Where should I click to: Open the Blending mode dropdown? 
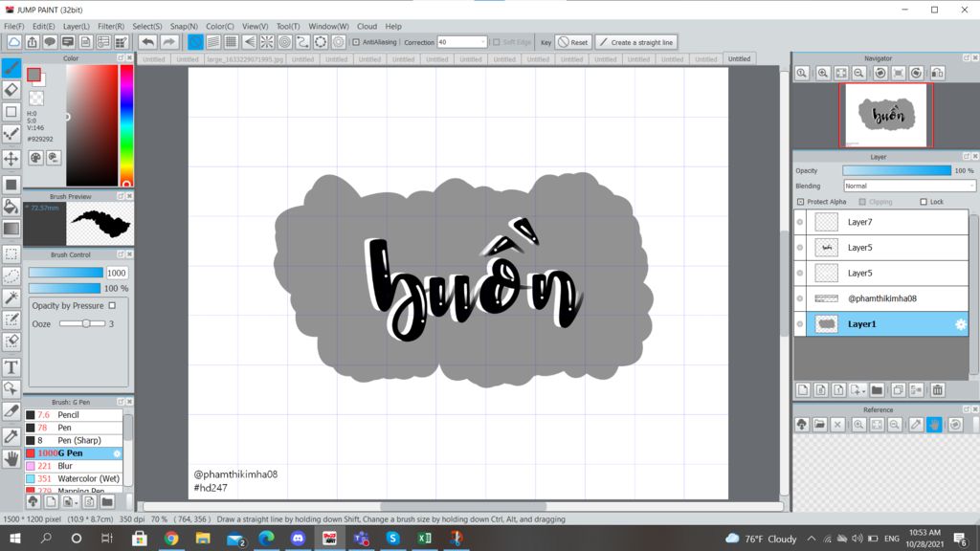pos(909,187)
